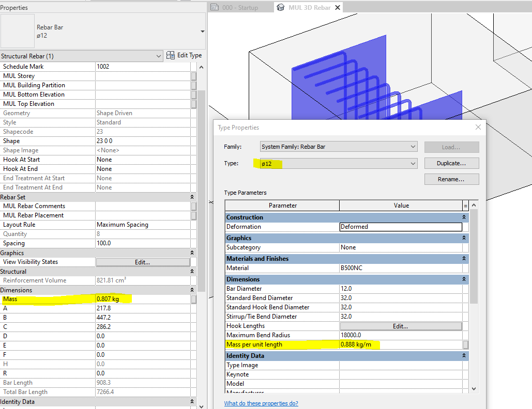The image size is (532, 409).
Task: Click the Duplicate button
Action: 451,163
